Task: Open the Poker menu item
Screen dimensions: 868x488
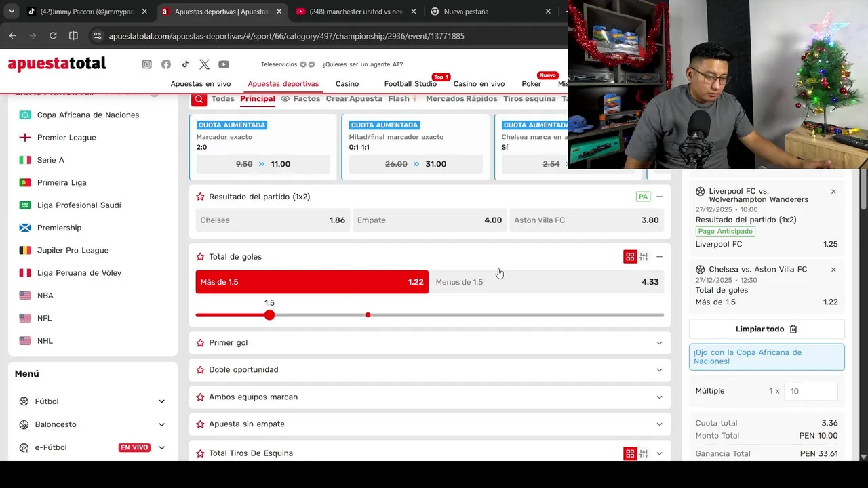Action: point(532,84)
